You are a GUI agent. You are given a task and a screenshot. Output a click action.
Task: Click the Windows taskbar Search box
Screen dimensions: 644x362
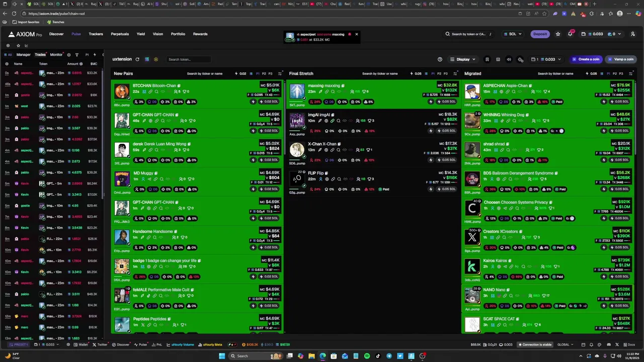256,356
